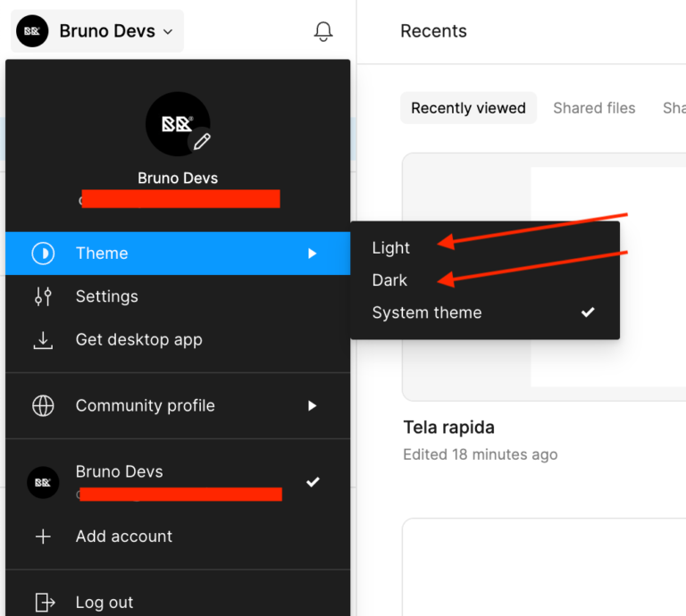The width and height of the screenshot is (686, 616).
Task: Switch to the Shared files tab
Action: 594,108
